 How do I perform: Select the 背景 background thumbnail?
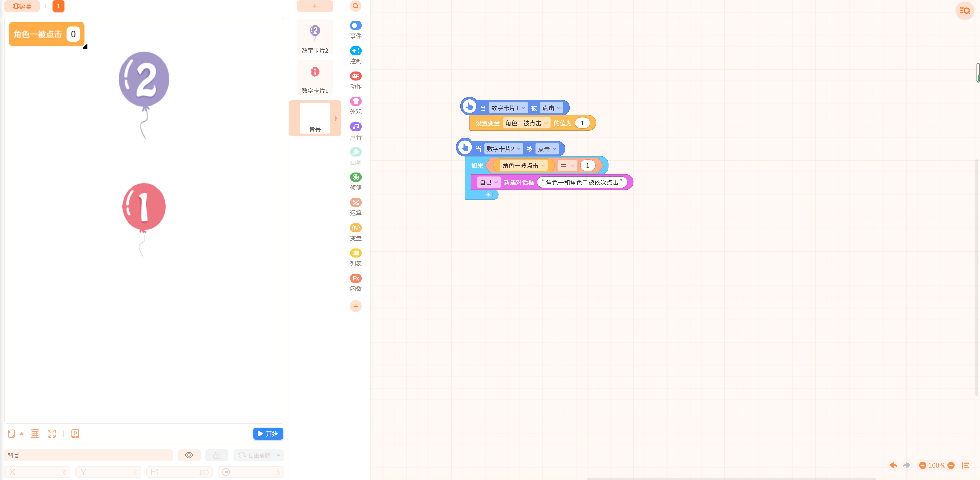pyautogui.click(x=315, y=118)
